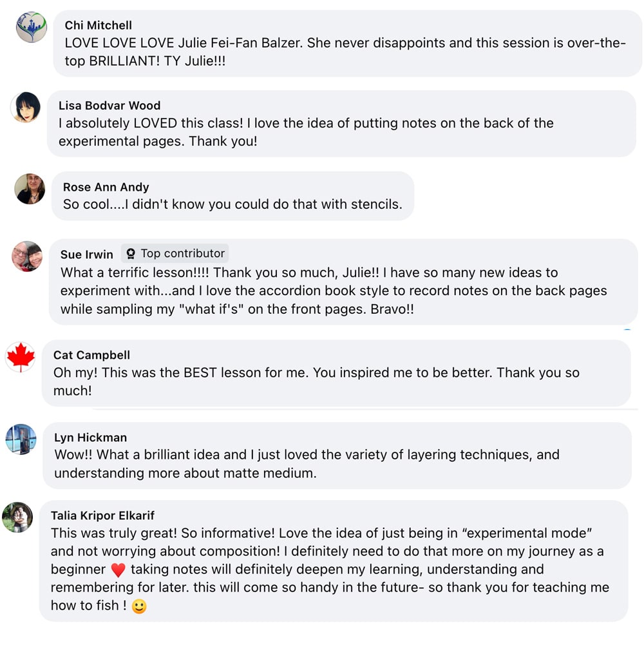Open Chi Mitchell's profile name link
The width and height of the screenshot is (644, 645).
coord(99,25)
